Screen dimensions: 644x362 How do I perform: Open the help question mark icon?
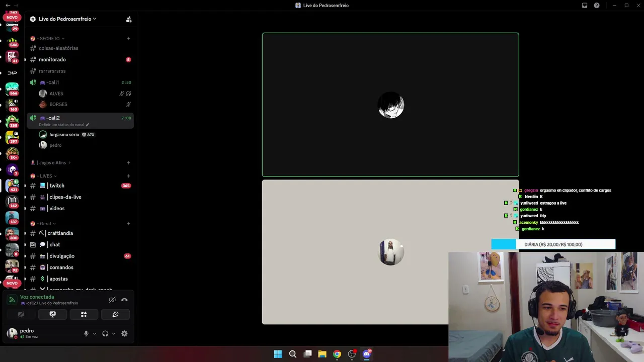click(597, 6)
